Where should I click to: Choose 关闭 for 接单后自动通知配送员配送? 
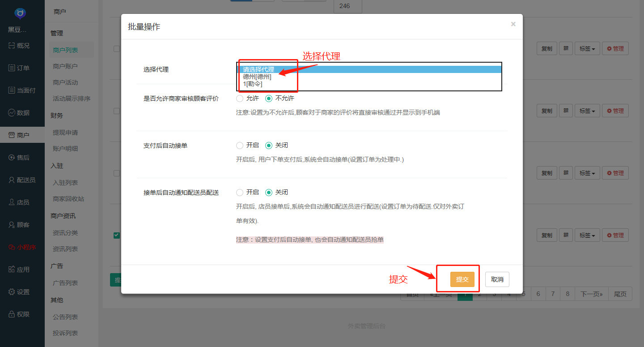(x=269, y=192)
